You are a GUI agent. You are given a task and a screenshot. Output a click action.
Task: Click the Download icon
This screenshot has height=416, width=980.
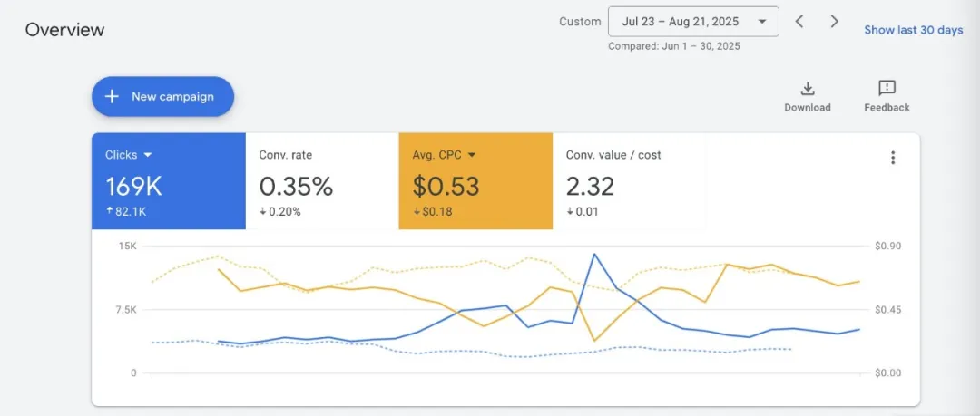[x=807, y=89]
